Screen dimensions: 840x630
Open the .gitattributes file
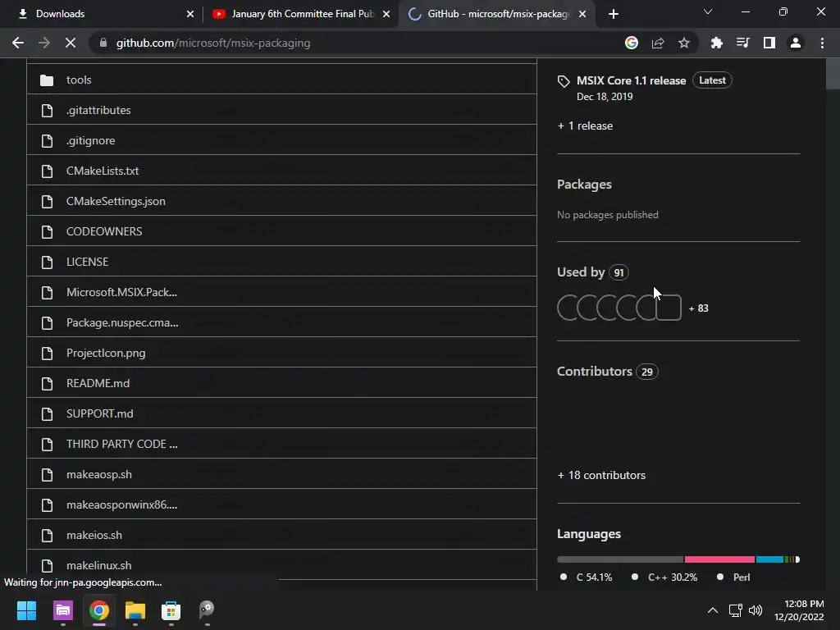98,111
